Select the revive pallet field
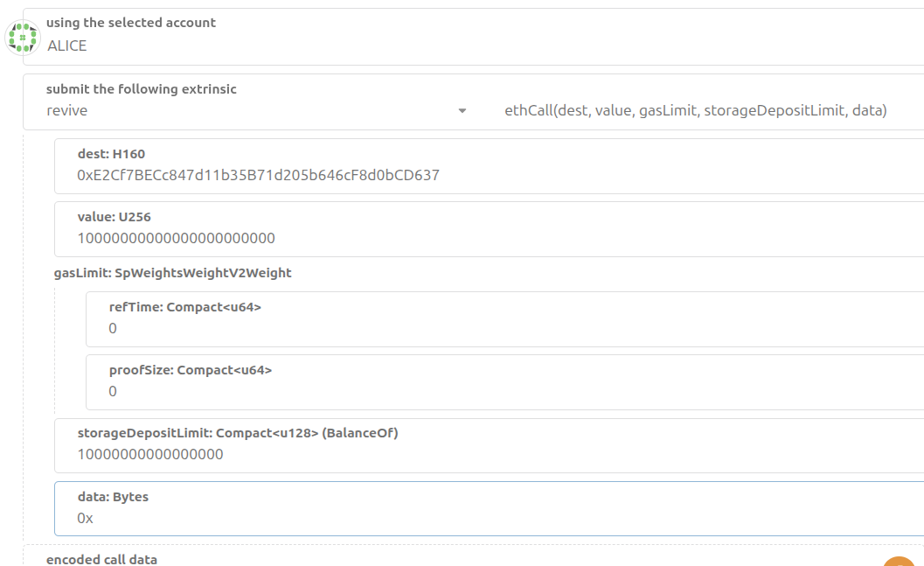The image size is (924, 566). tap(245, 111)
